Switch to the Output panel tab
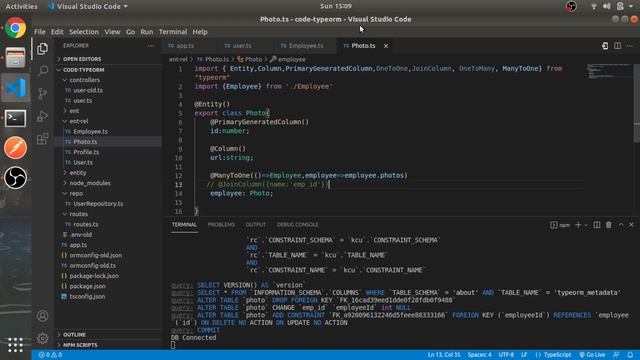640x360 pixels. pyautogui.click(x=256, y=225)
